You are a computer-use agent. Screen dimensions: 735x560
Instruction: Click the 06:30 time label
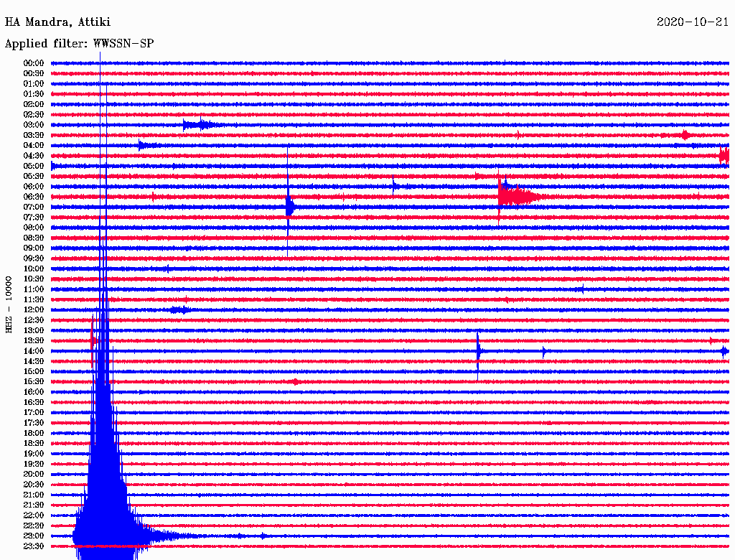point(34,197)
